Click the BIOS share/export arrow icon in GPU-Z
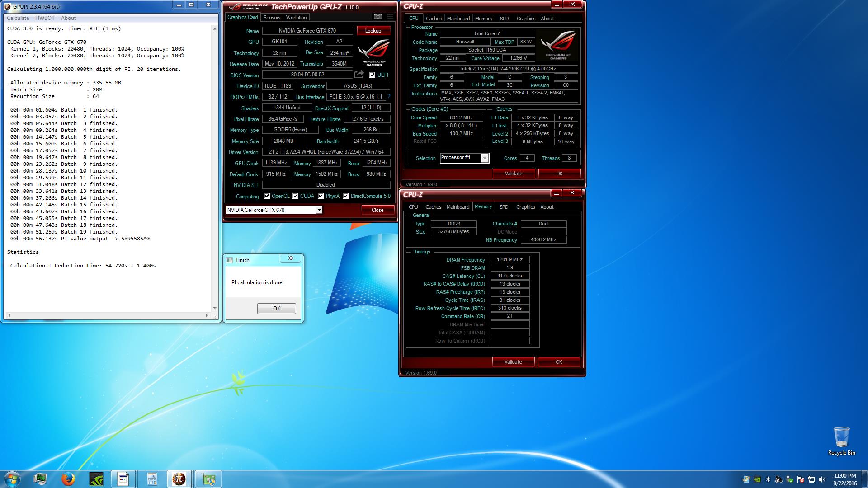Screen dimensions: 868x488 (x=359, y=75)
